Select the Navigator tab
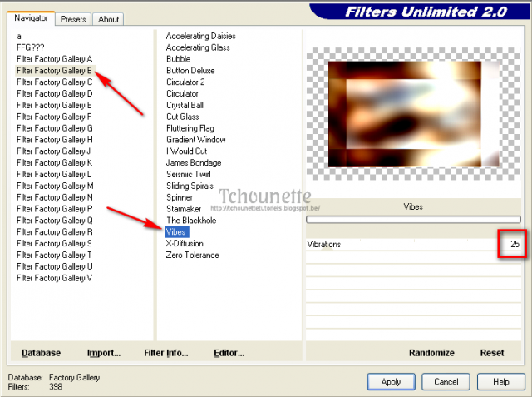 [x=31, y=17]
